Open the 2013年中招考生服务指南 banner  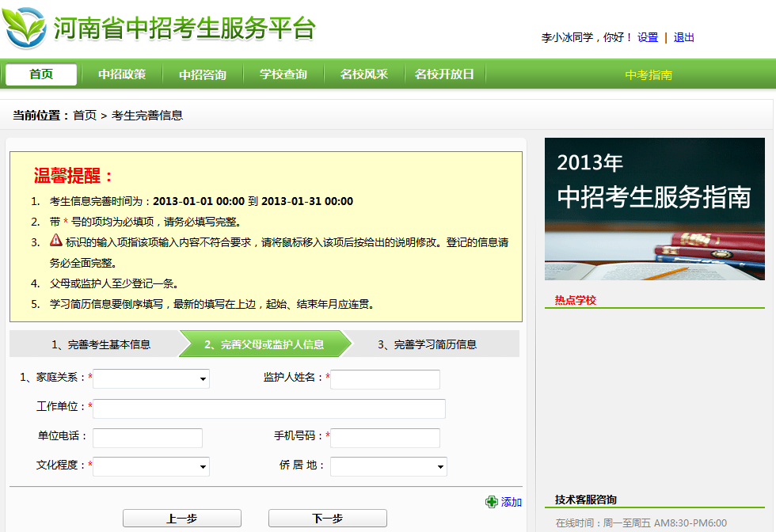pyautogui.click(x=654, y=209)
